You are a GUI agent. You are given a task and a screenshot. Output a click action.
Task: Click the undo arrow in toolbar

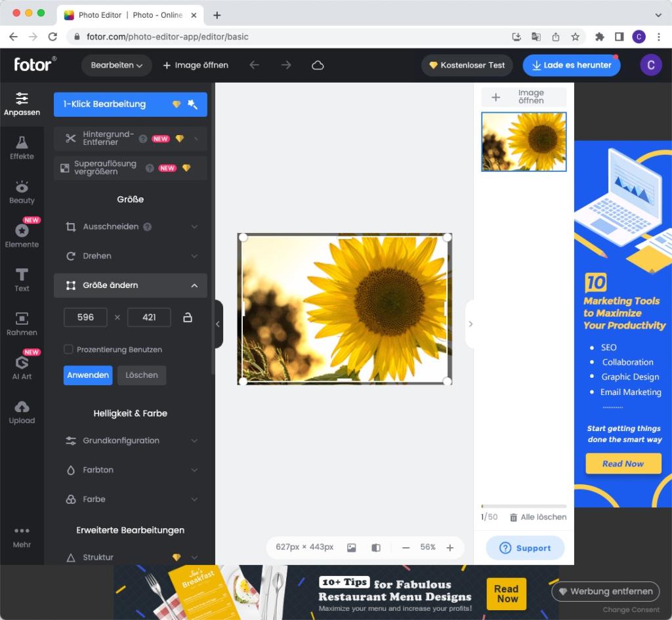(254, 65)
